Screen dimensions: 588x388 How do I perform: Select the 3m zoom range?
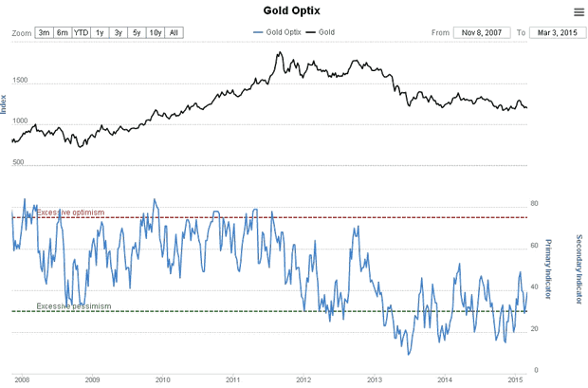(45, 32)
